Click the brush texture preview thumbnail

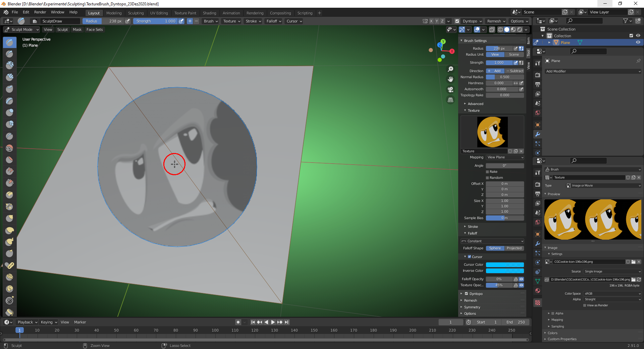[492, 132]
